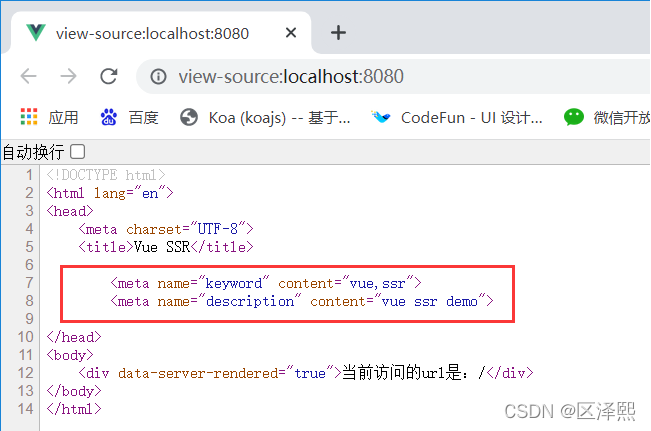651x431 pixels.
Task: Open the 应用 apps grid icon
Action: [x=29, y=117]
